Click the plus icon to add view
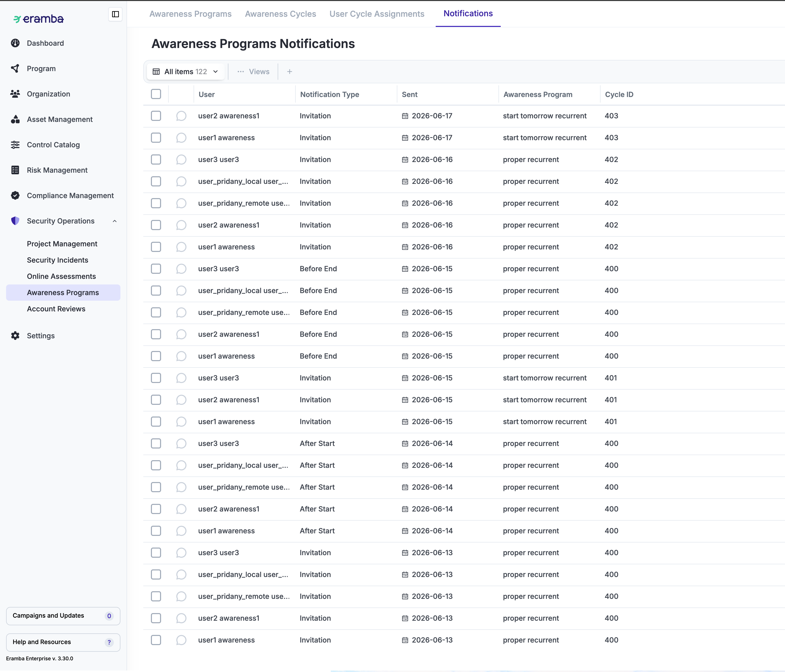The height and width of the screenshot is (672, 785). [x=289, y=72]
